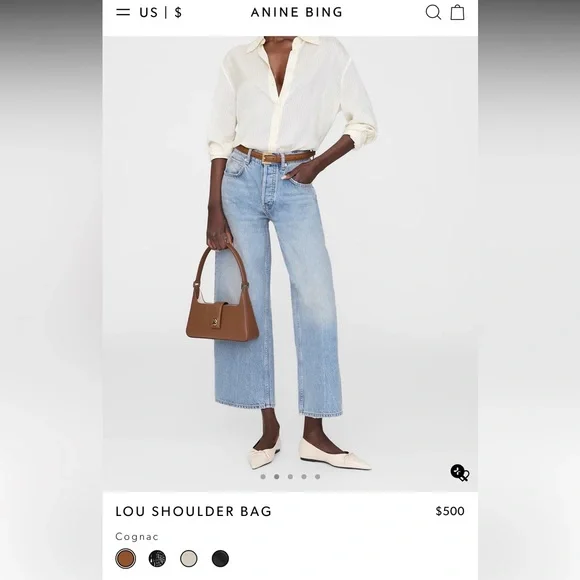Open the search magnifier icon

pyautogui.click(x=433, y=12)
